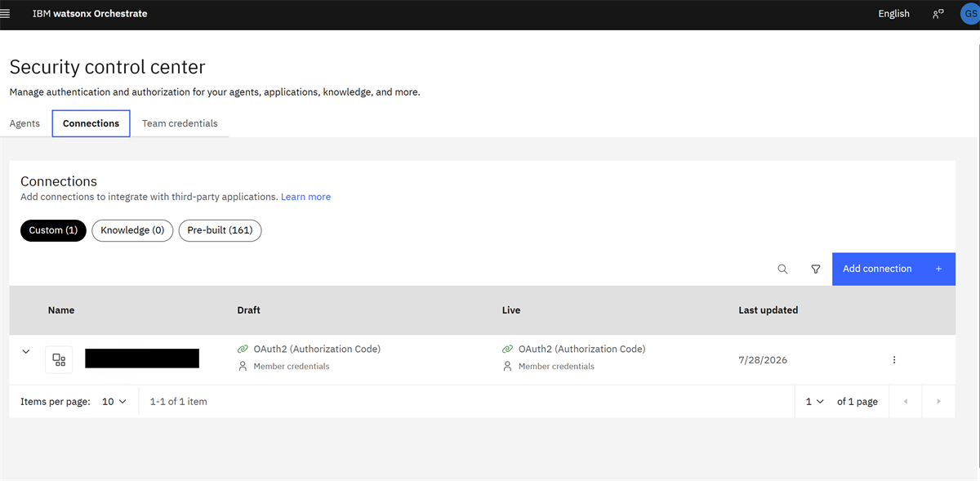Open the Items per page dropdown

click(x=114, y=402)
